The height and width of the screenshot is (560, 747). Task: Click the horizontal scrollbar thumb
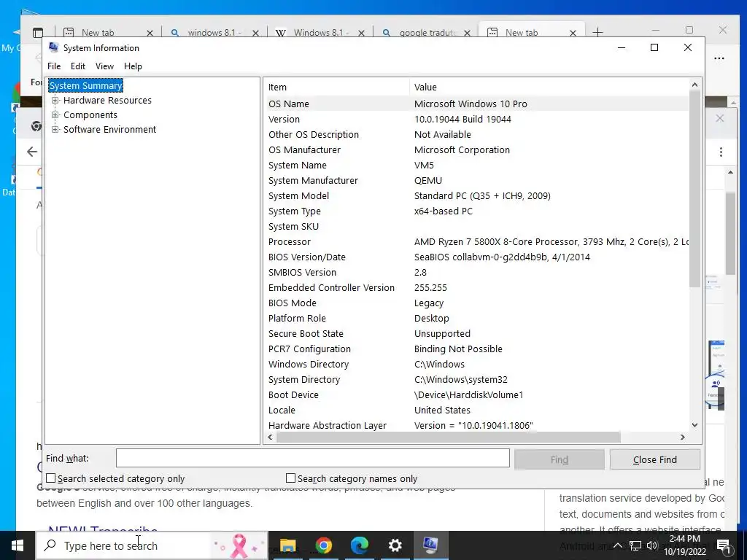tap(449, 437)
